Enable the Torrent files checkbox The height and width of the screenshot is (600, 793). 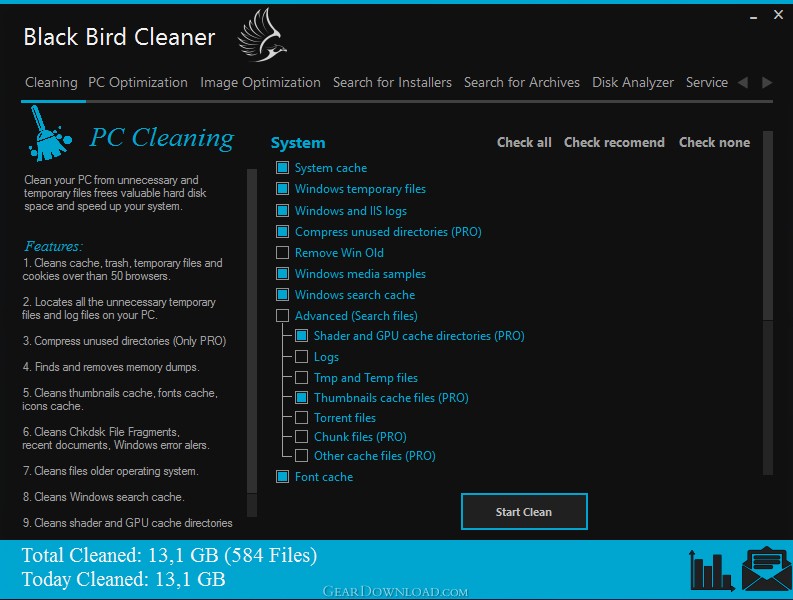pos(301,417)
